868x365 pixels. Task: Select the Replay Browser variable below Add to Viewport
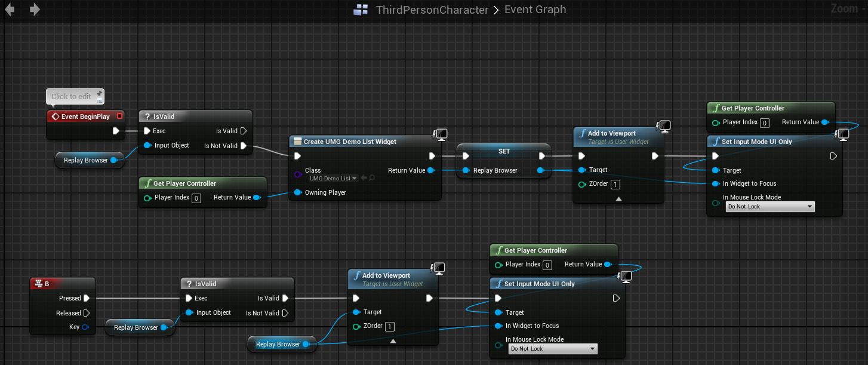click(x=282, y=344)
